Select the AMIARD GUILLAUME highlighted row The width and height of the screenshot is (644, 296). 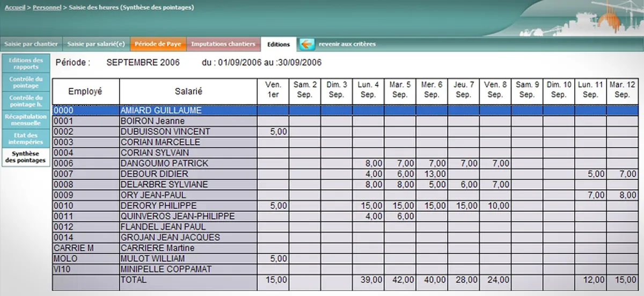(348, 110)
